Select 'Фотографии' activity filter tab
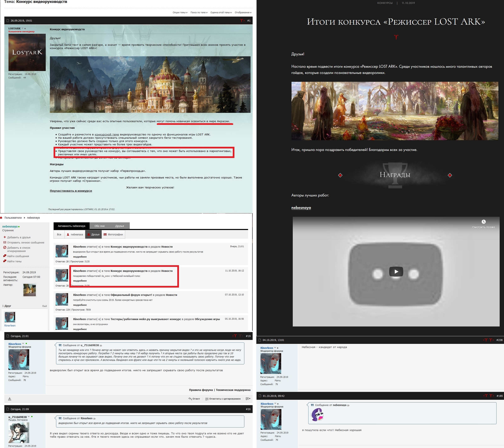 click(x=113, y=234)
